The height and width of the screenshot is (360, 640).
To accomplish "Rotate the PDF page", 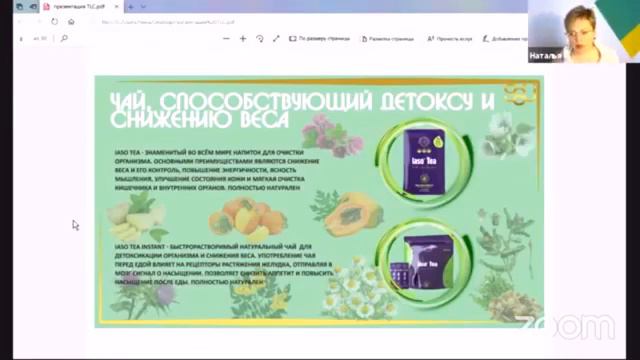I will pyautogui.click(x=260, y=38).
